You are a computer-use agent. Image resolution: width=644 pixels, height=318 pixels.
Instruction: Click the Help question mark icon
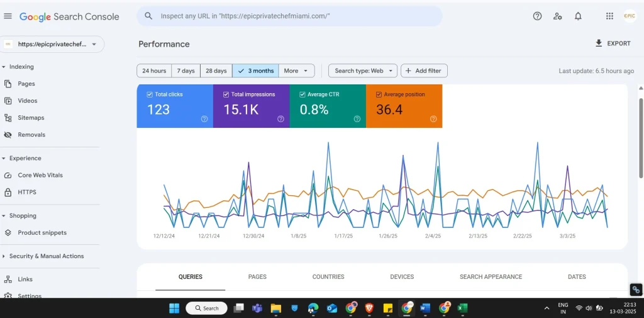(537, 16)
